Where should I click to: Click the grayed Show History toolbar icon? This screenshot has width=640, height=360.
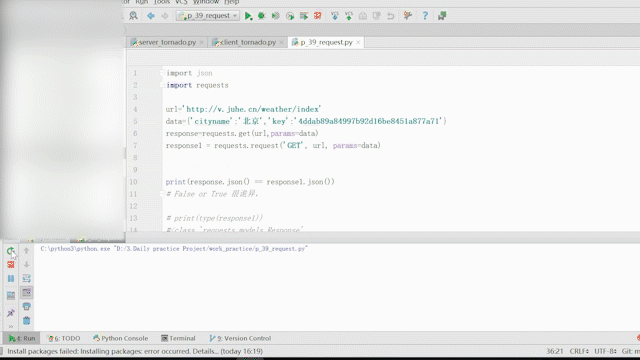click(x=362, y=16)
